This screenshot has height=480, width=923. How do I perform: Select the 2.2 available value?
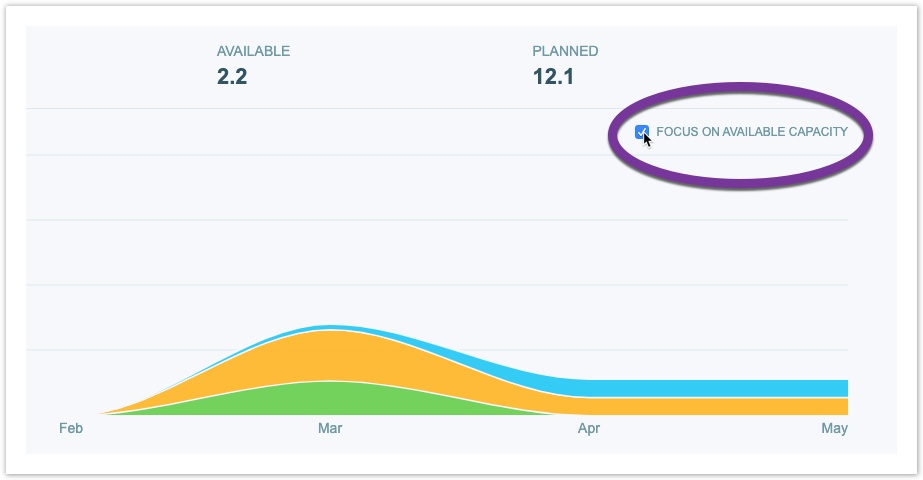coord(232,76)
